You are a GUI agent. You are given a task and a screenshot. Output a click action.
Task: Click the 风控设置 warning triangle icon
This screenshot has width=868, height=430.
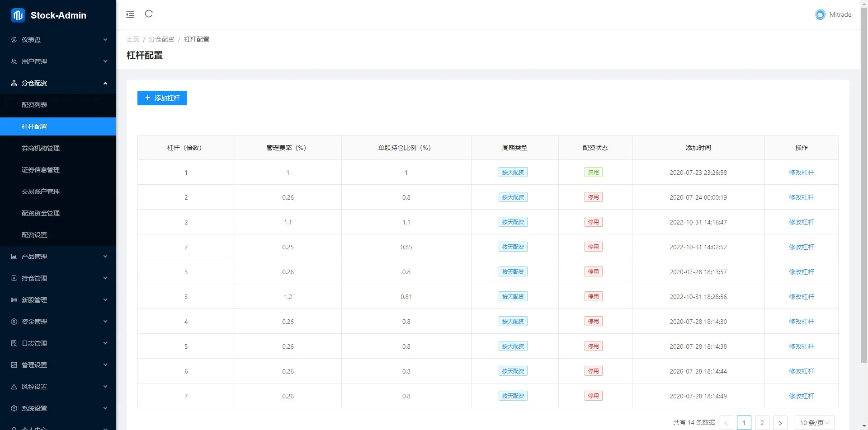[x=14, y=387]
